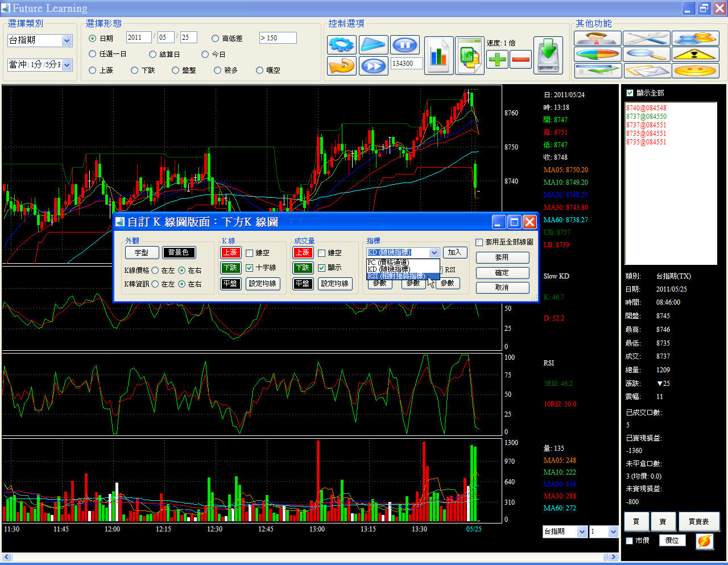Start playback with the blue triangle
Image resolution: width=728 pixels, height=565 pixels.
coord(374,44)
